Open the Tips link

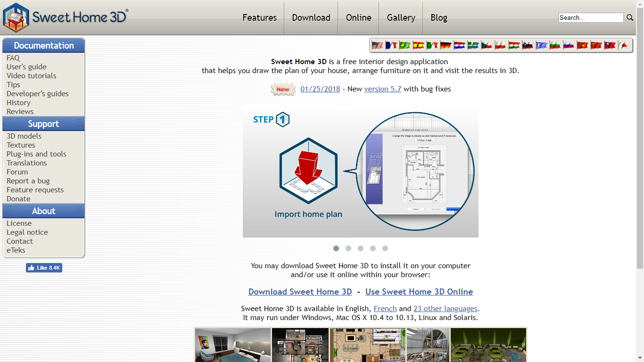(x=13, y=85)
